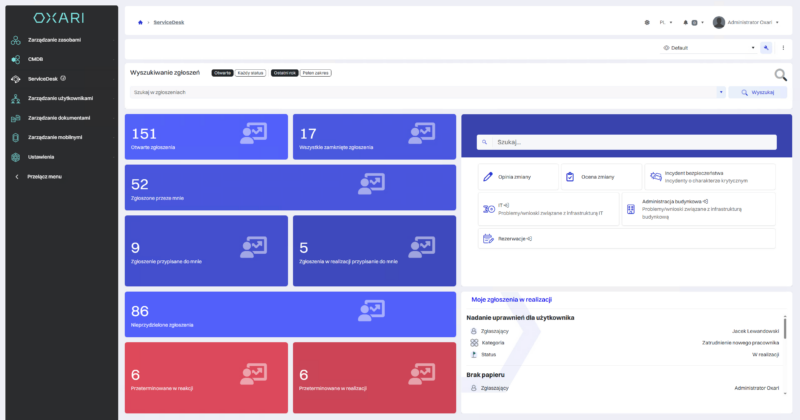The image size is (800, 420).
Task: Open Zarządzanie użytkownikami menu item
Action: click(x=60, y=98)
